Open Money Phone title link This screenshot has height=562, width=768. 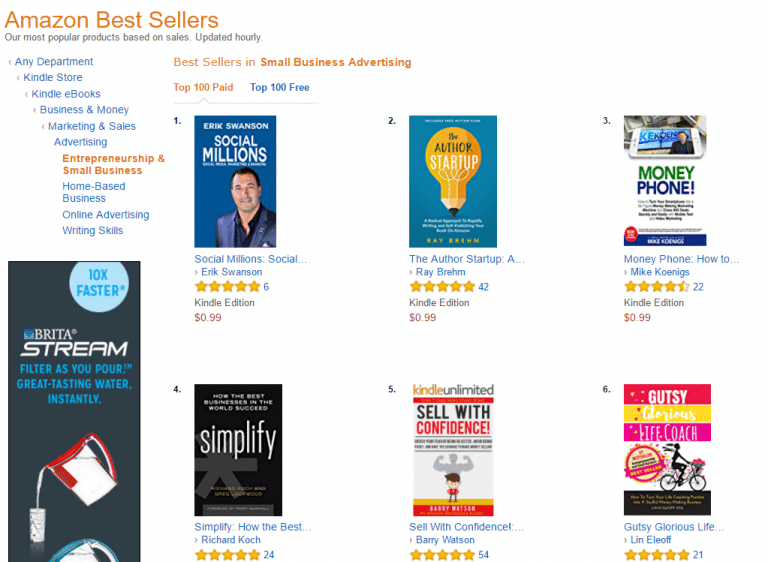[x=681, y=259]
